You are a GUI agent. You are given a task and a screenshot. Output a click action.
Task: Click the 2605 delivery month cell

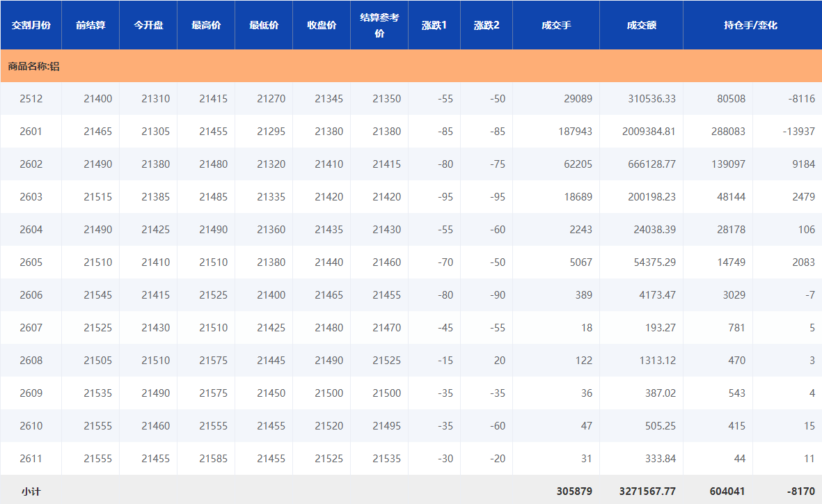pos(31,262)
